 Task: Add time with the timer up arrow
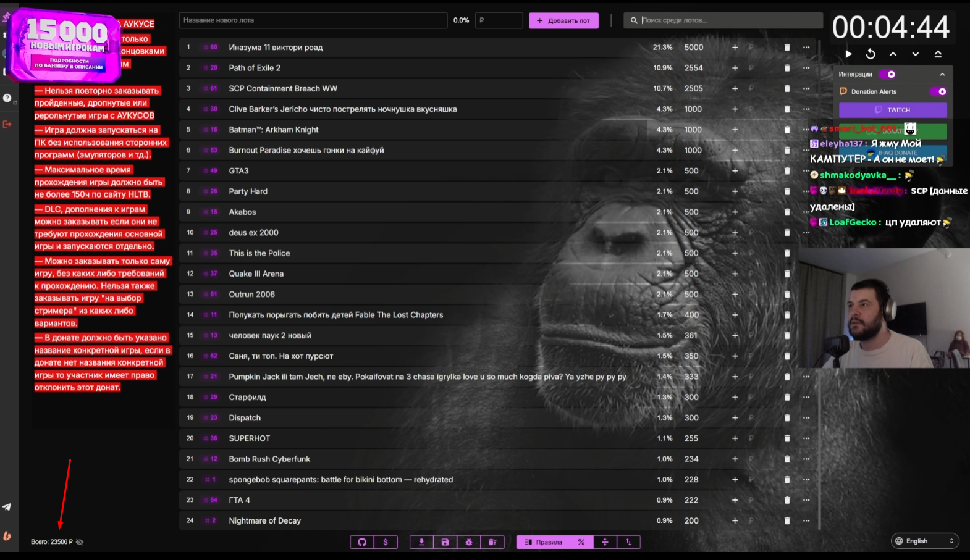[x=893, y=54]
